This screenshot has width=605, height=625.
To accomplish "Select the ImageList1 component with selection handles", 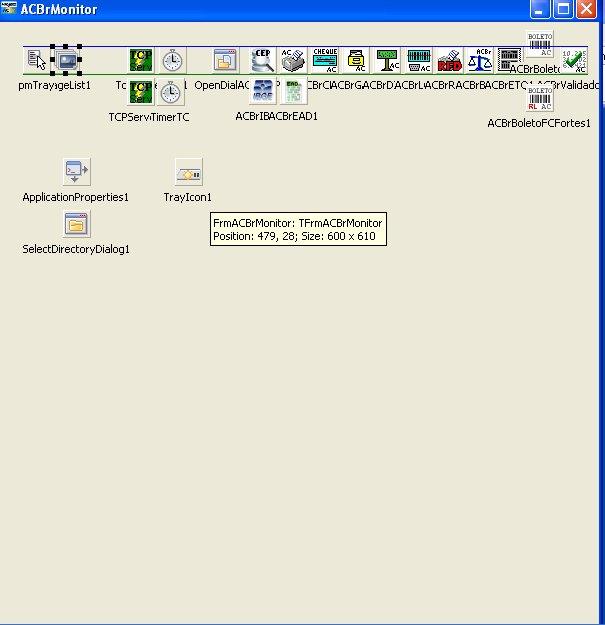I will pyautogui.click(x=66, y=60).
